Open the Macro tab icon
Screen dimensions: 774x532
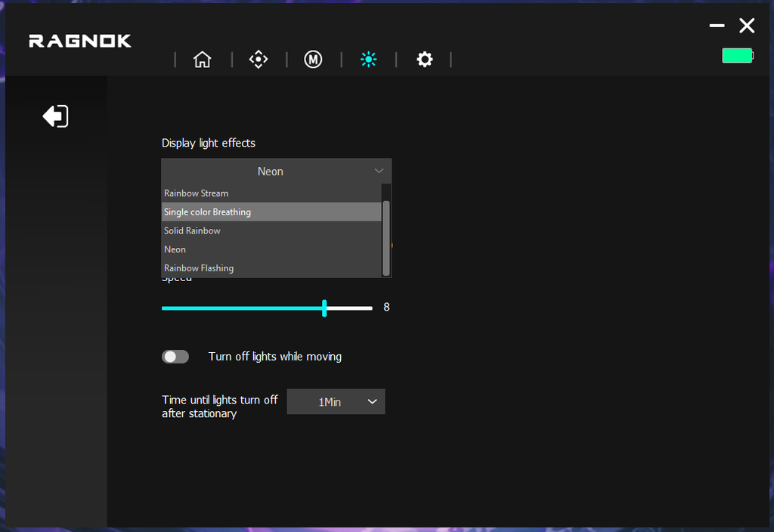coord(313,59)
